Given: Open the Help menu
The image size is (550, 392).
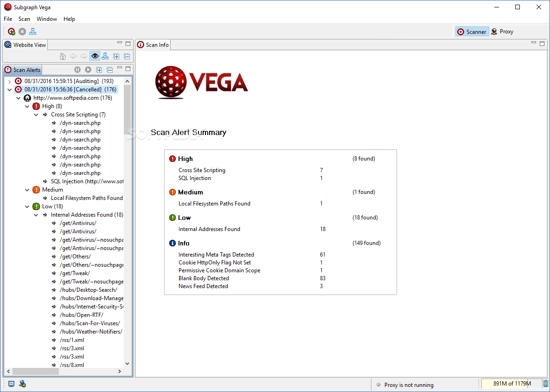Looking at the screenshot, I should point(69,19).
